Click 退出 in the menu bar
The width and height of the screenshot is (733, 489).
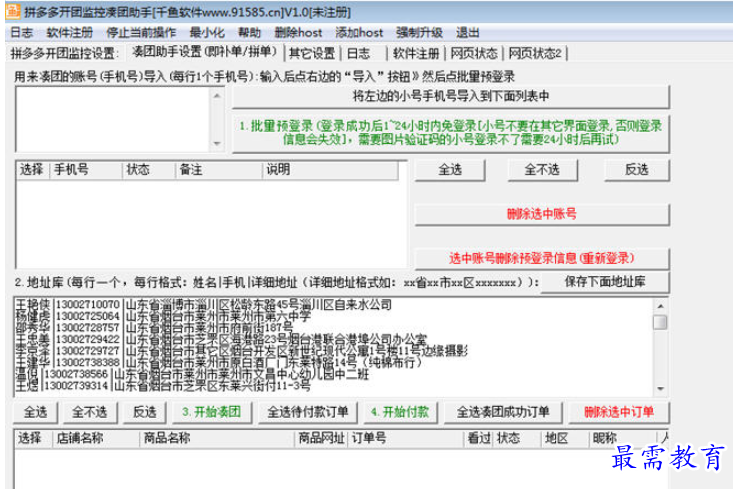(x=467, y=33)
